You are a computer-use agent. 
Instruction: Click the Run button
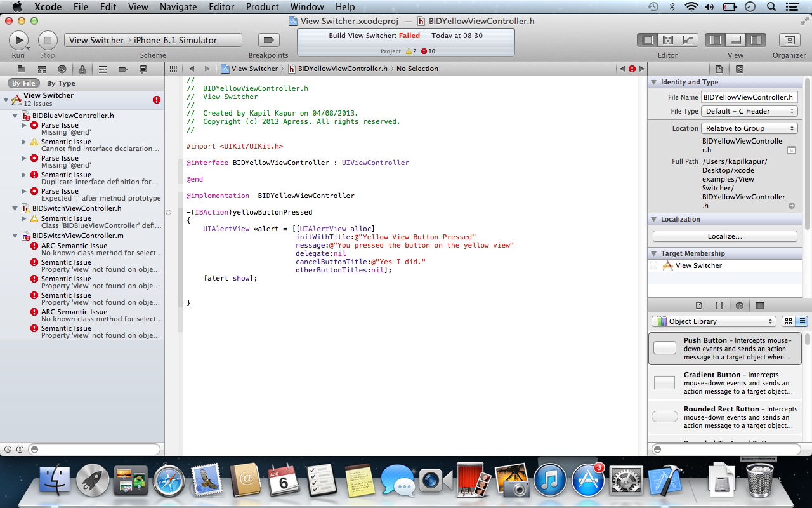(x=18, y=40)
